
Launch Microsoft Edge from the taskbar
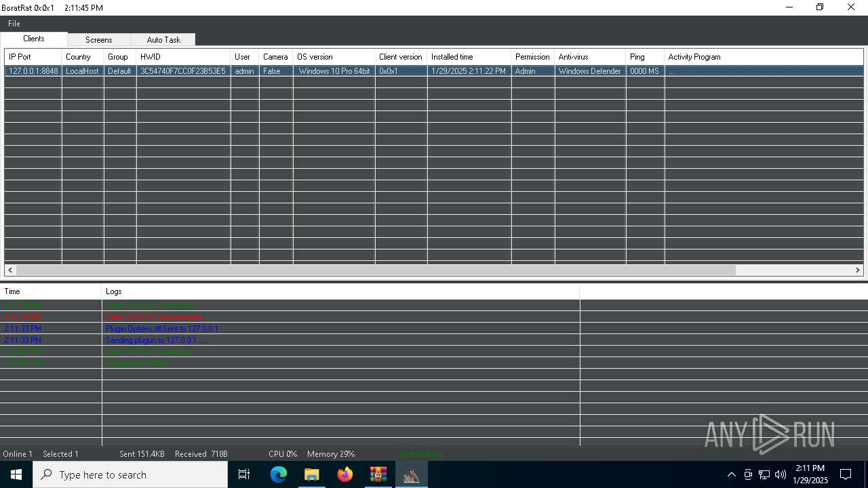[x=279, y=474]
